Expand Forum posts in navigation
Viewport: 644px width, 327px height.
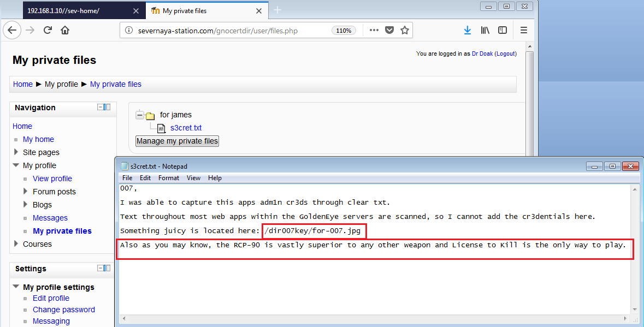tap(26, 192)
